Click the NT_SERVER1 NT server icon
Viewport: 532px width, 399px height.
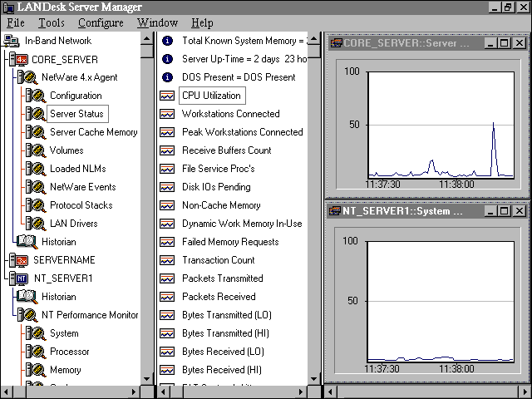click(x=18, y=278)
